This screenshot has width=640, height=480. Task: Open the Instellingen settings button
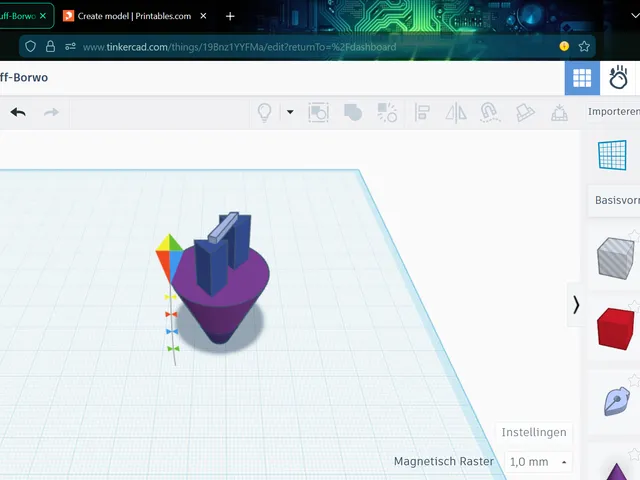point(534,432)
